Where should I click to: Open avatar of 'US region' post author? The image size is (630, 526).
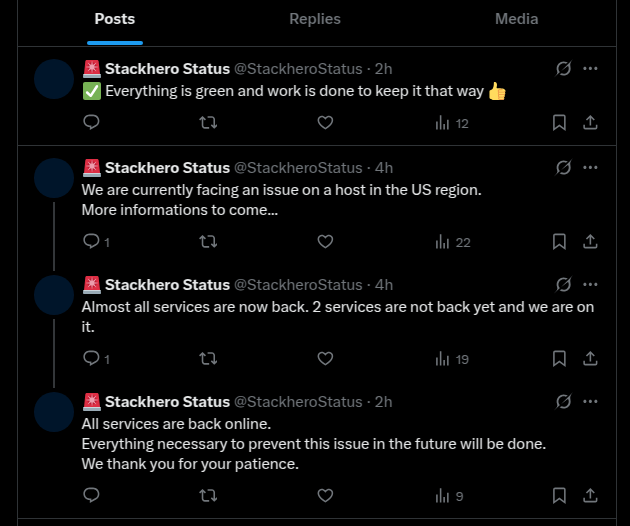54,178
